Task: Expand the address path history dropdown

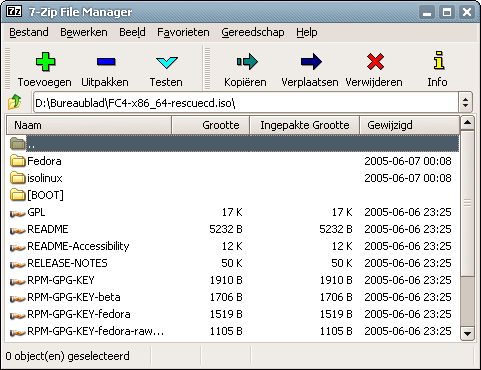Action: 466,103
